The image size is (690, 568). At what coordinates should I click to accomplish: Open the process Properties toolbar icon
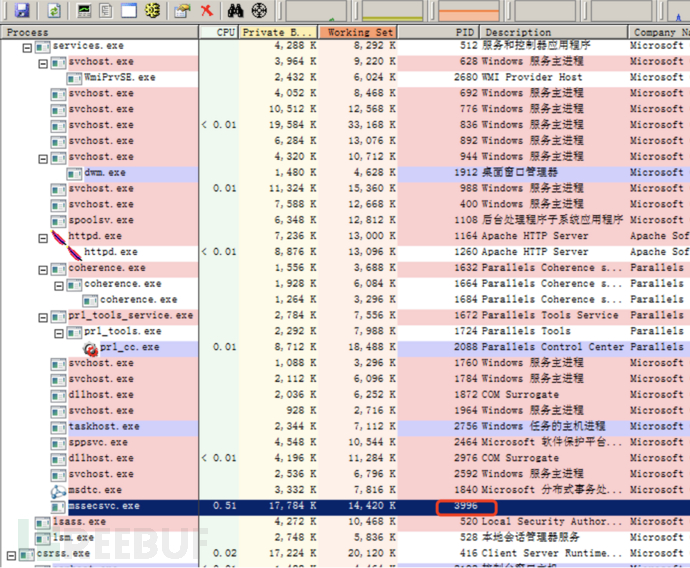coord(182,10)
